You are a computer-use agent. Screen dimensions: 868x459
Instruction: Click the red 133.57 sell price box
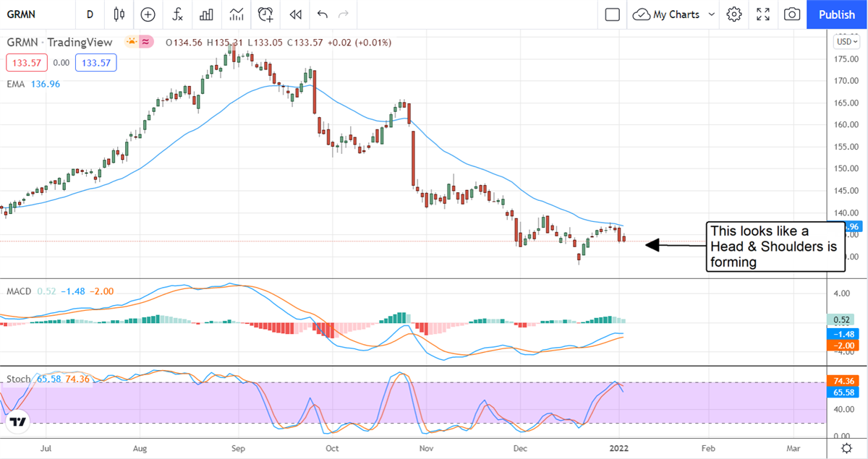pyautogui.click(x=27, y=63)
